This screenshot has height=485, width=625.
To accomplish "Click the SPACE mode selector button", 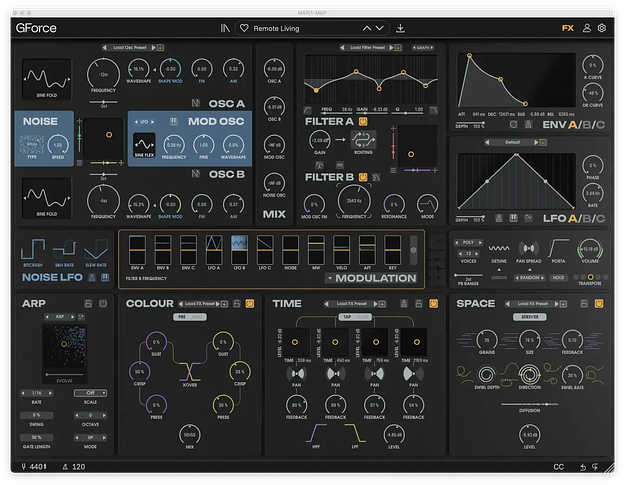I will pyautogui.click(x=530, y=317).
